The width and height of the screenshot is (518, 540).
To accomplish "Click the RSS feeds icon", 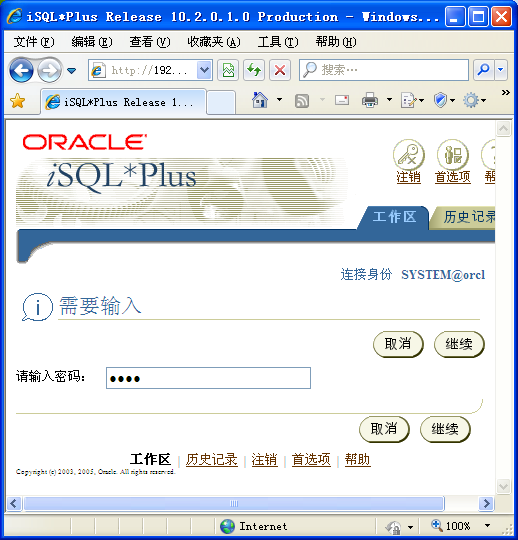I will click(302, 101).
